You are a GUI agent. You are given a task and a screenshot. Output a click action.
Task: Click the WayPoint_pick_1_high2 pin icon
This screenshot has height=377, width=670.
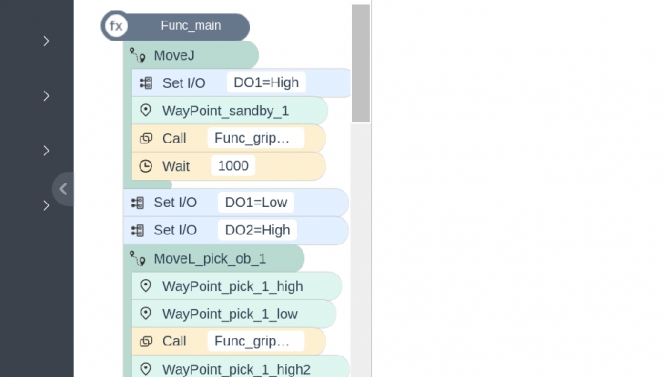coord(146,369)
